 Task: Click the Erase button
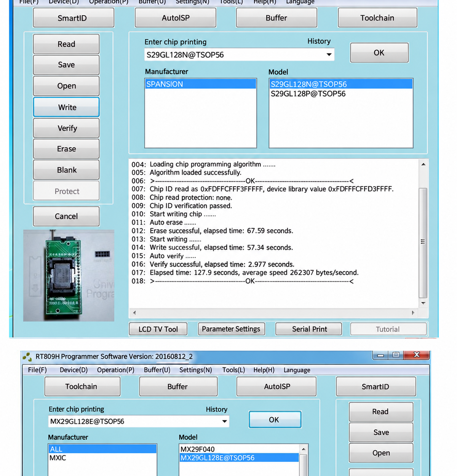point(66,149)
